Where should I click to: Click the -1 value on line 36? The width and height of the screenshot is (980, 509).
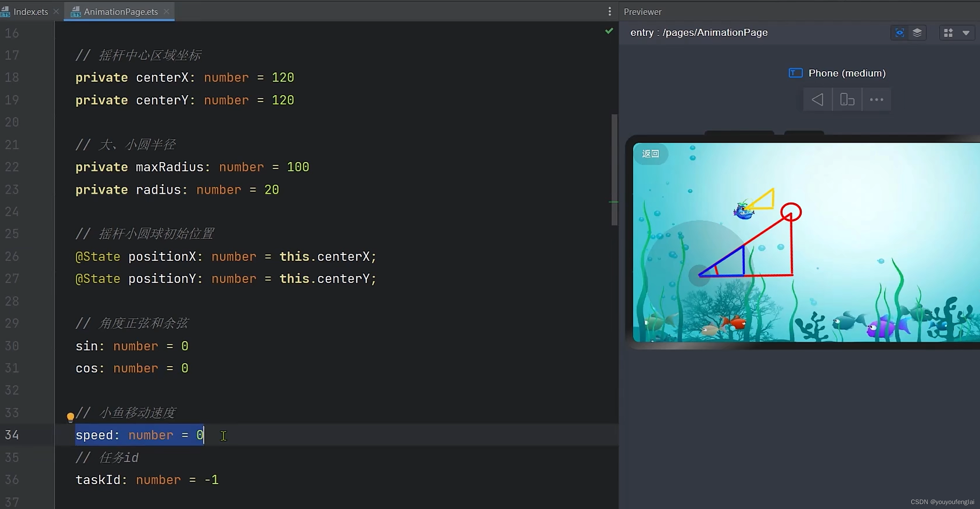tap(212, 480)
